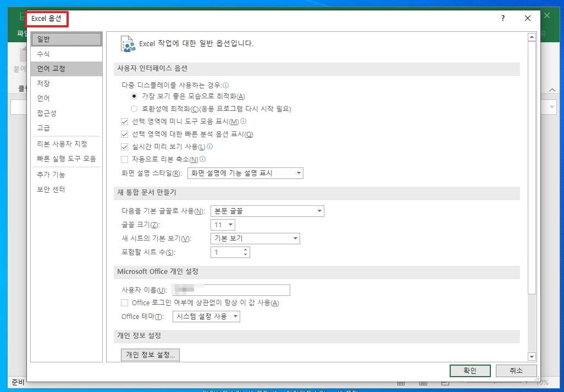The width and height of the screenshot is (564, 392).
Task: Check Office 로그인 여부에 상관없이 항상 이 값 사용
Action: tap(124, 303)
